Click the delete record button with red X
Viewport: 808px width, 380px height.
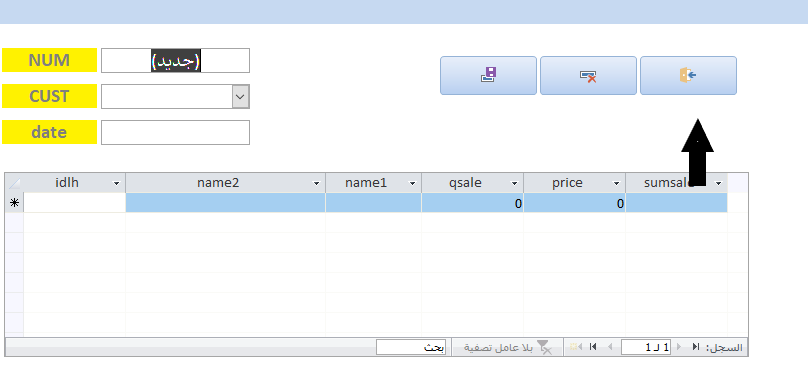[x=588, y=75]
